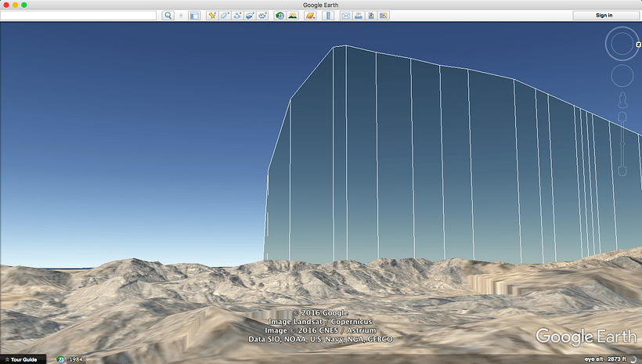Click the Record a Tour icon
The width and height of the screenshot is (642, 364).
coord(262,16)
